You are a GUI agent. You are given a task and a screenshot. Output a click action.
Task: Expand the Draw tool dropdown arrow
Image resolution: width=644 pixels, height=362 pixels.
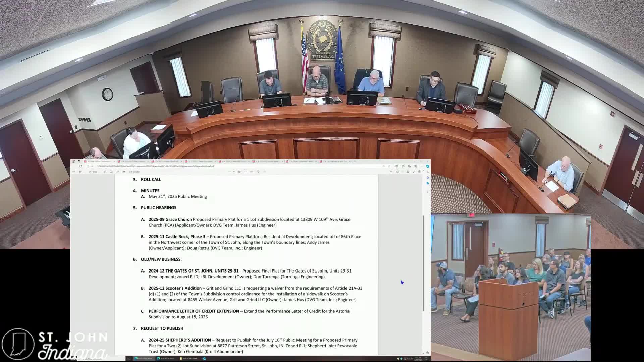click(x=100, y=172)
